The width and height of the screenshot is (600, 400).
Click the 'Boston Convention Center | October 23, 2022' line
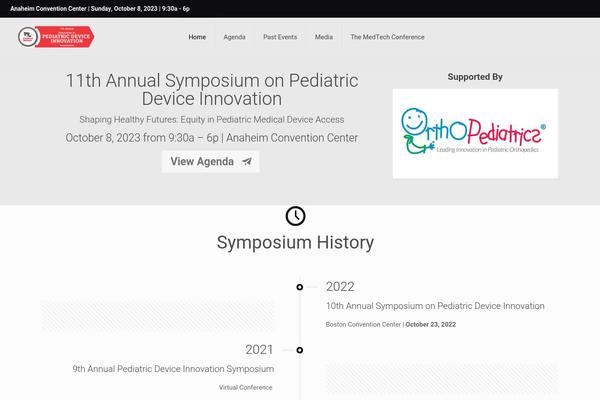(x=391, y=324)
